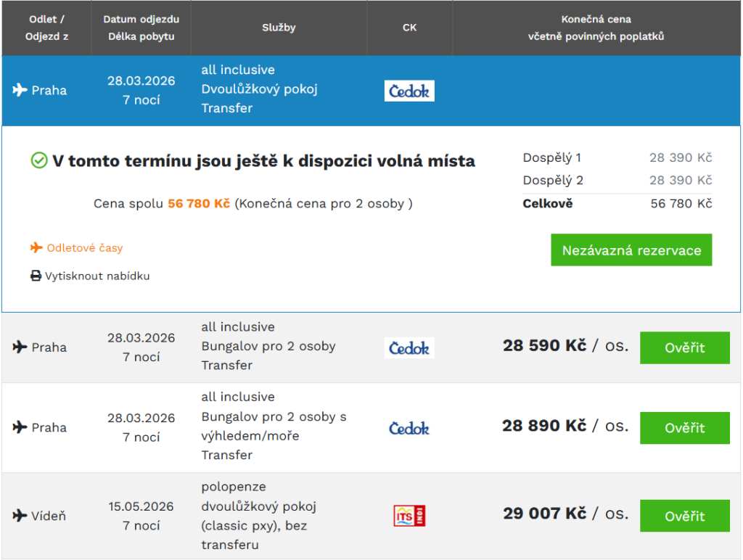Click the Čedok logo in the 28 890 Kč row
This screenshot has height=560, width=743.
pos(409,428)
